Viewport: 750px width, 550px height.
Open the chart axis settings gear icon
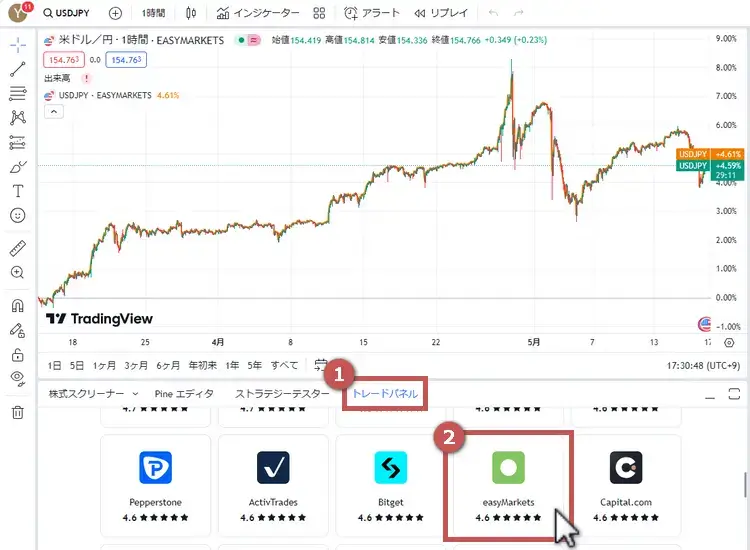729,342
